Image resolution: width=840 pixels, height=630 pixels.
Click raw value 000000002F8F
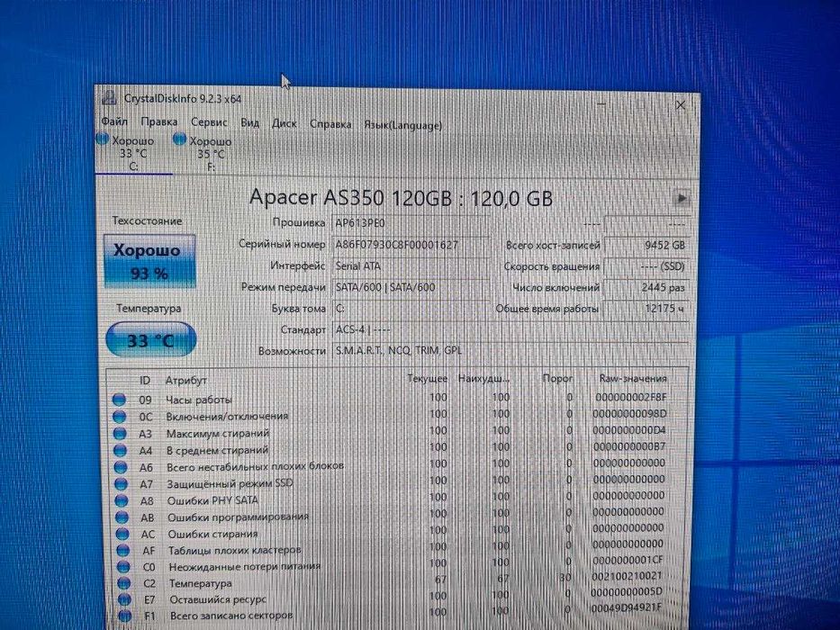631,398
